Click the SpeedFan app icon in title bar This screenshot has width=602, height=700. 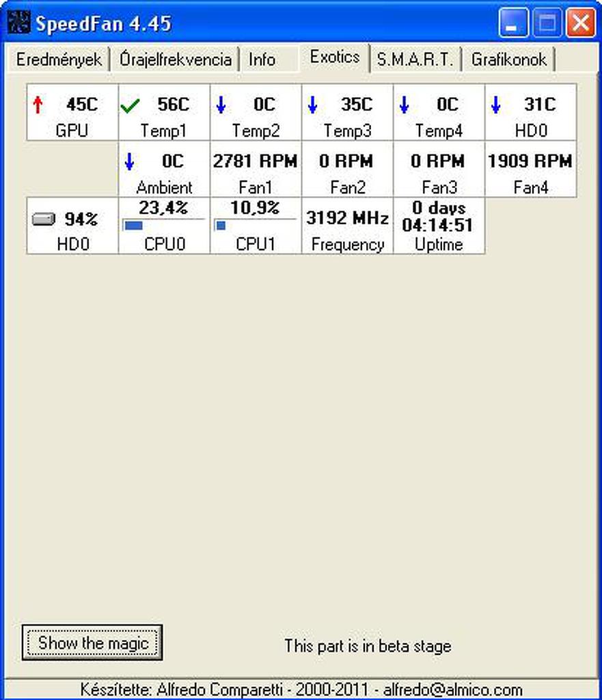[18, 23]
